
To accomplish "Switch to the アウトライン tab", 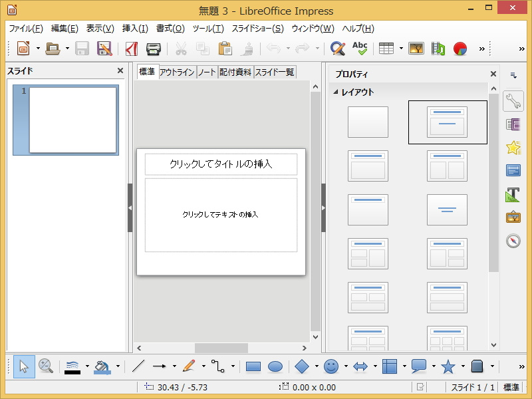I will [177, 72].
